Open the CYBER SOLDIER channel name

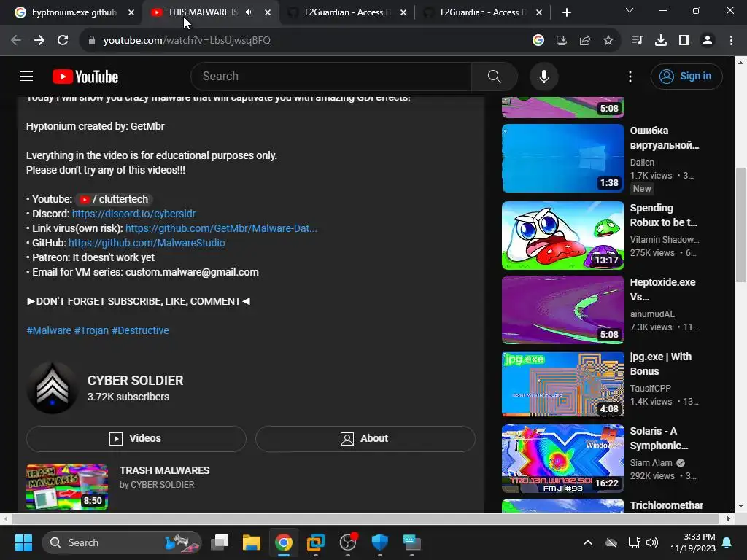(x=135, y=381)
